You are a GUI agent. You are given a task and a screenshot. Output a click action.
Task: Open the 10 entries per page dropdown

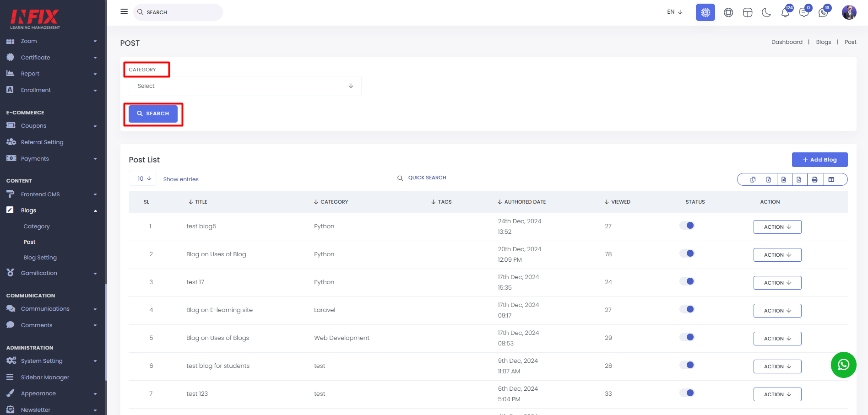[143, 178]
